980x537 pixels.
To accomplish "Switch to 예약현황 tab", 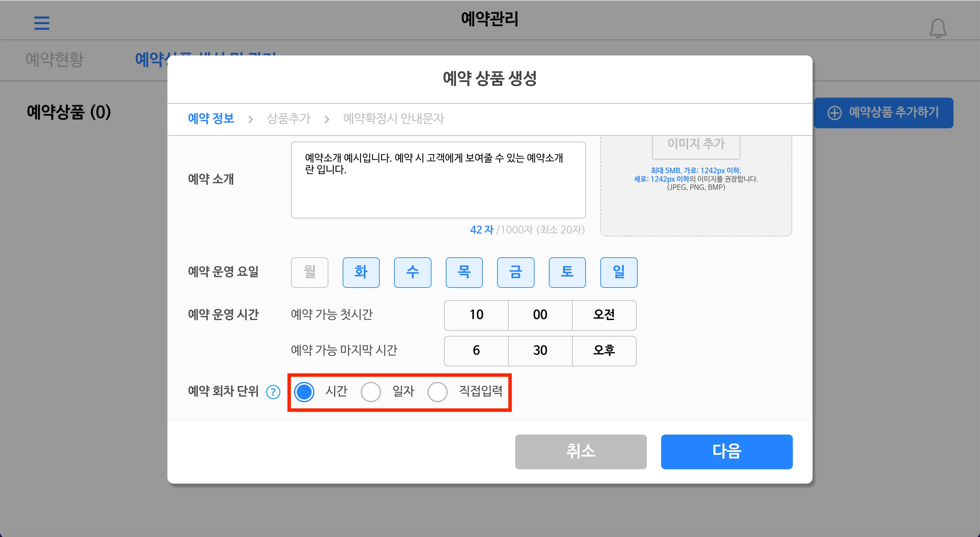I will (x=54, y=59).
